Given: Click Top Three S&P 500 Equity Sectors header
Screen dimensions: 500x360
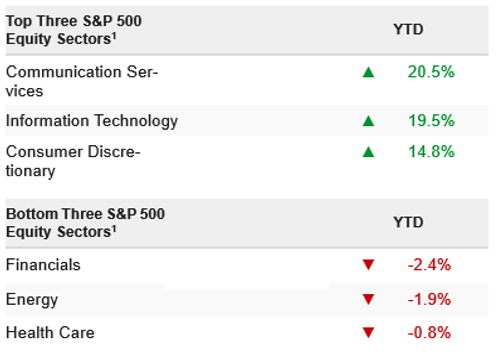Looking at the screenshot, I should (74, 30).
